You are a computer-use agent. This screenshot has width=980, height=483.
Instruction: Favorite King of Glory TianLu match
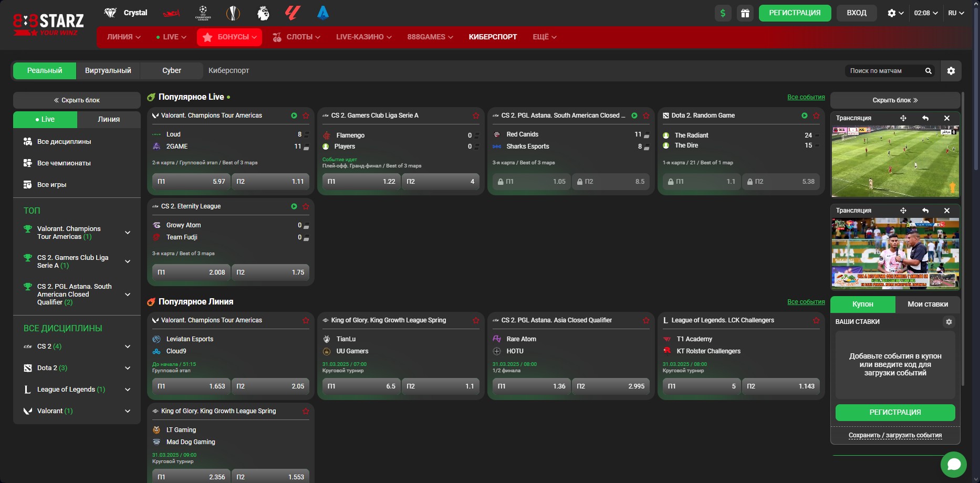click(x=476, y=320)
